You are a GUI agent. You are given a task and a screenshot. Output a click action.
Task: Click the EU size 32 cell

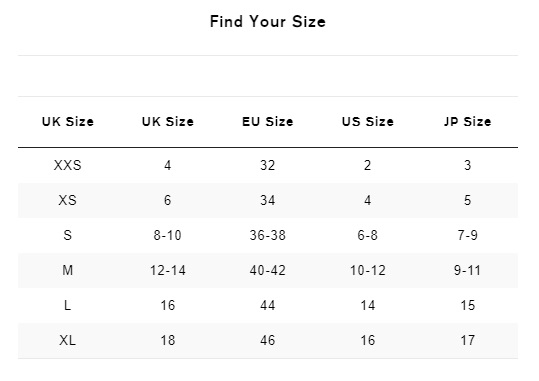pos(268,165)
